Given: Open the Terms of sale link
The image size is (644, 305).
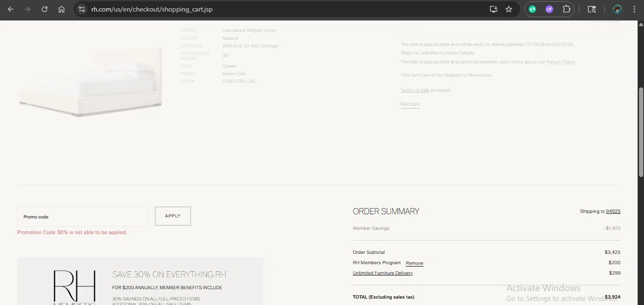Looking at the screenshot, I should click(415, 90).
